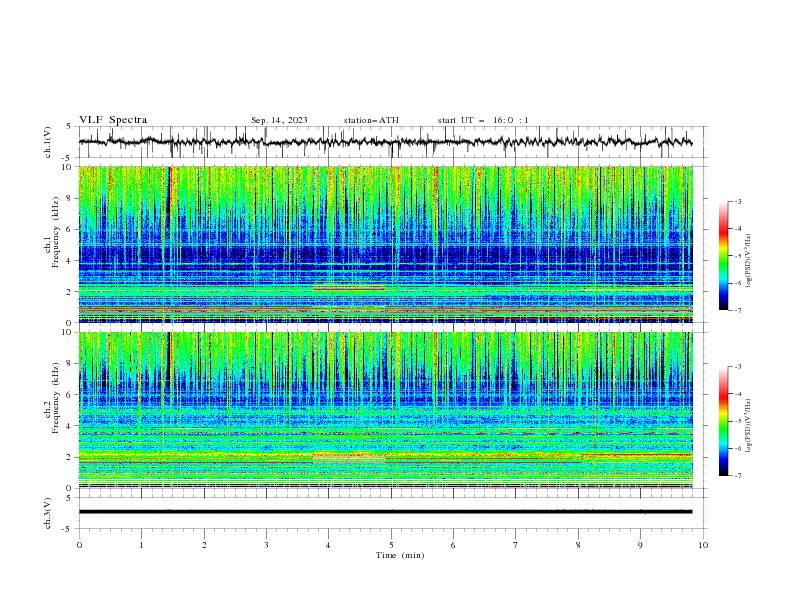This screenshot has height=612, width=792.
Task: Click the ch.1 spectrogram color scale bar
Action: pyautogui.click(x=723, y=256)
